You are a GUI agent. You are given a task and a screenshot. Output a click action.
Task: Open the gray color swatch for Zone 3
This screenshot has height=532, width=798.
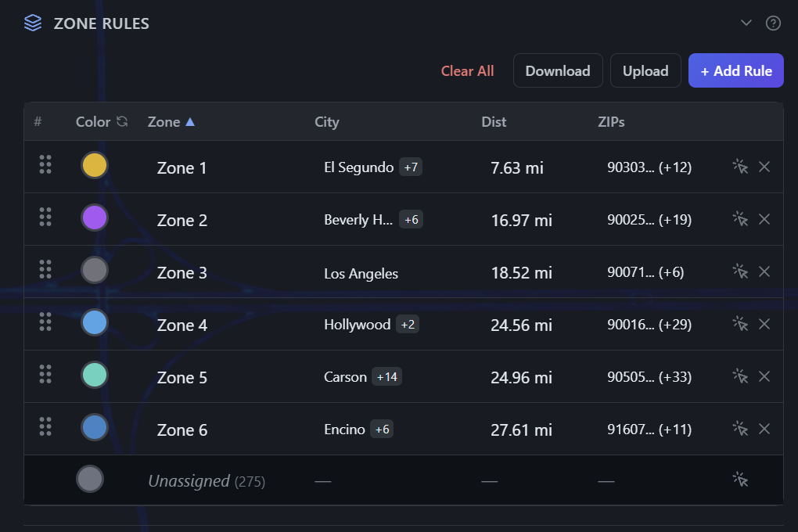[x=94, y=271]
